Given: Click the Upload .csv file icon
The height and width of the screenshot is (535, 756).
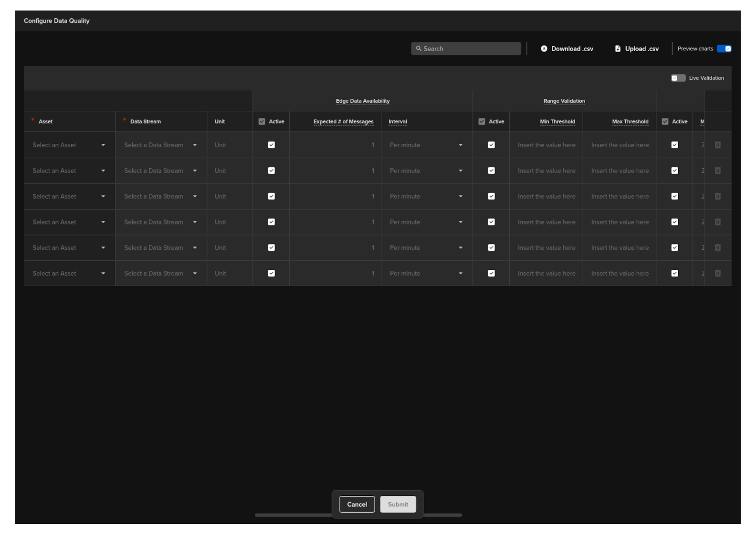Looking at the screenshot, I should tap(618, 49).
